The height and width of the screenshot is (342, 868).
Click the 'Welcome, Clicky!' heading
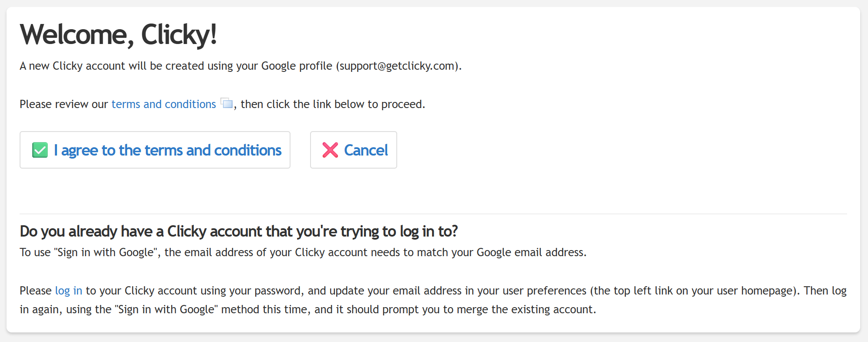click(x=118, y=34)
